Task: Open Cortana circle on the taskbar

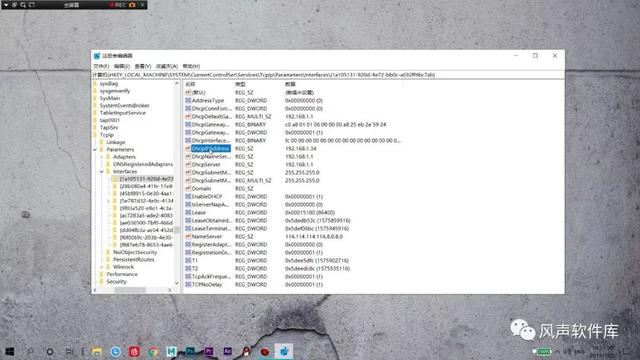Action: pos(50,351)
